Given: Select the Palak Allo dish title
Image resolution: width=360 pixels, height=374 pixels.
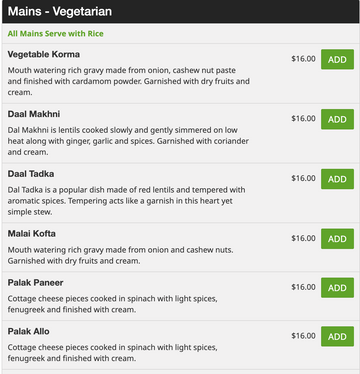Looking at the screenshot, I should [x=29, y=331].
